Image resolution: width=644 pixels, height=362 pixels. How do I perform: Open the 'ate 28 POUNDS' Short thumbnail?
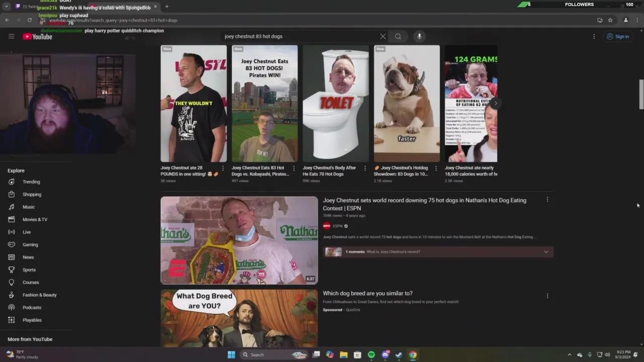coord(194,104)
